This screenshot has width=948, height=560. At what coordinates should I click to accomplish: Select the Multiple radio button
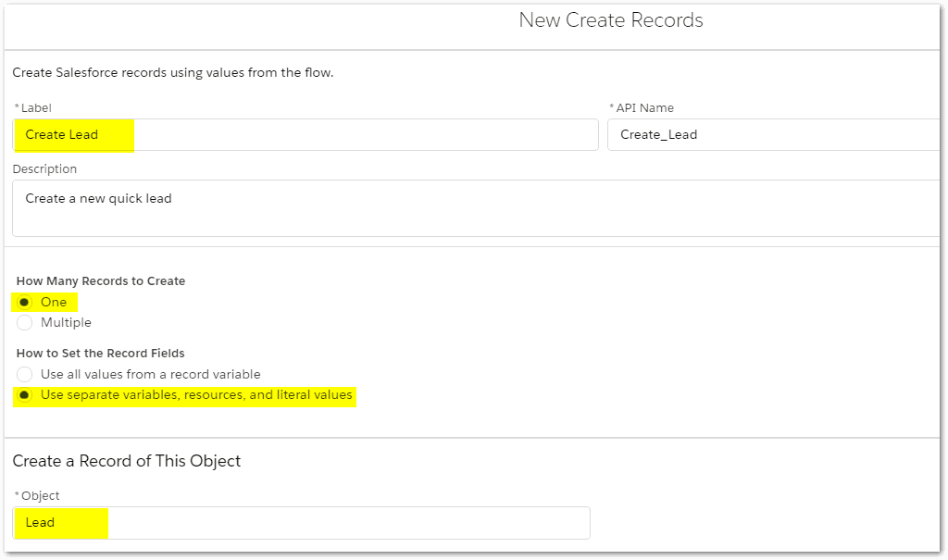[x=25, y=323]
